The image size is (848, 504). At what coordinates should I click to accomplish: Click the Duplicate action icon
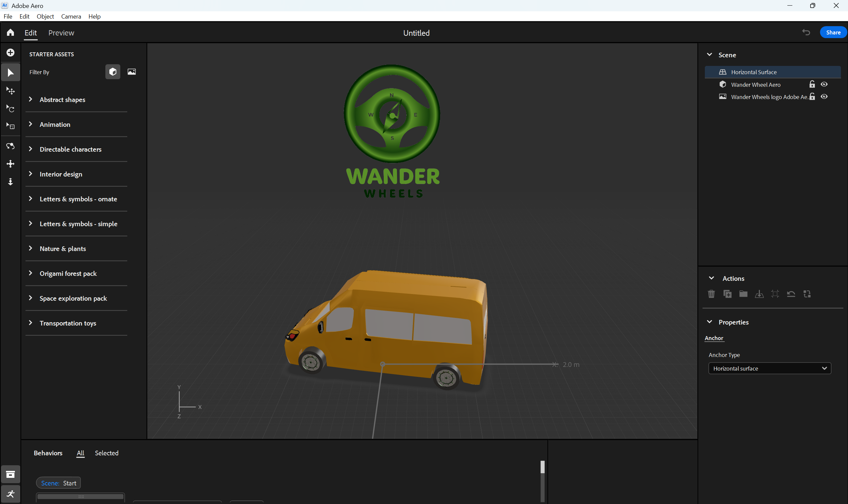727,294
